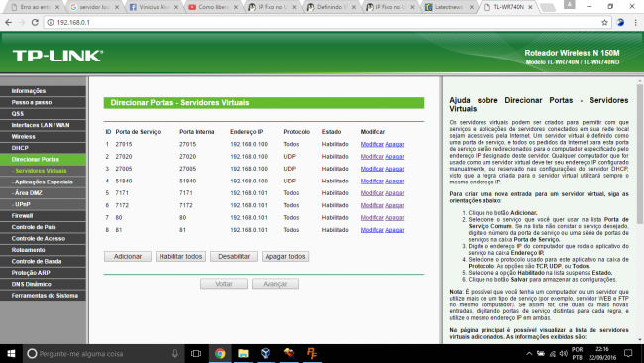Click Modificar for port 7172 rule
The height and width of the screenshot is (363, 644).
pyautogui.click(x=373, y=205)
